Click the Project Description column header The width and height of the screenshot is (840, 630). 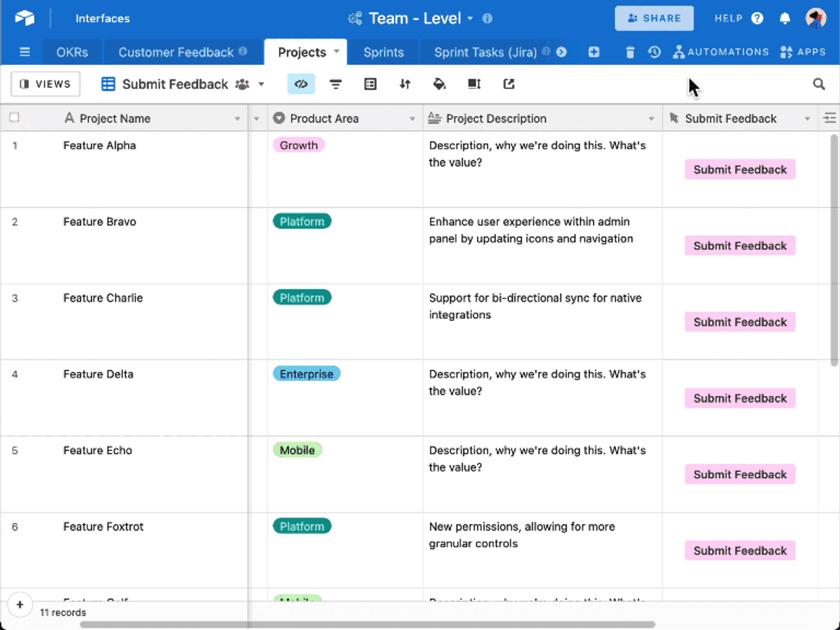point(543,118)
